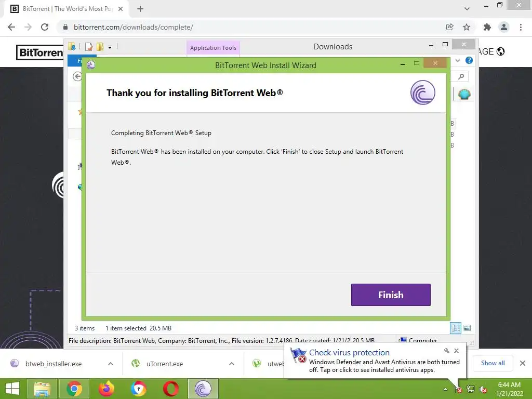The image size is (532, 399).
Task: Click BitTorrent site logo in webpage
Action: tap(40, 52)
